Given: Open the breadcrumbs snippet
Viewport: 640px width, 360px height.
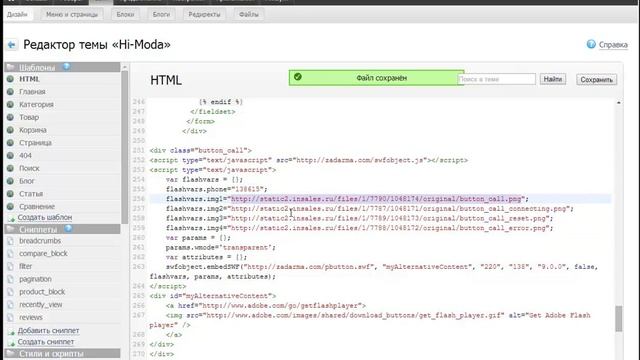Looking at the screenshot, I should [x=40, y=241].
